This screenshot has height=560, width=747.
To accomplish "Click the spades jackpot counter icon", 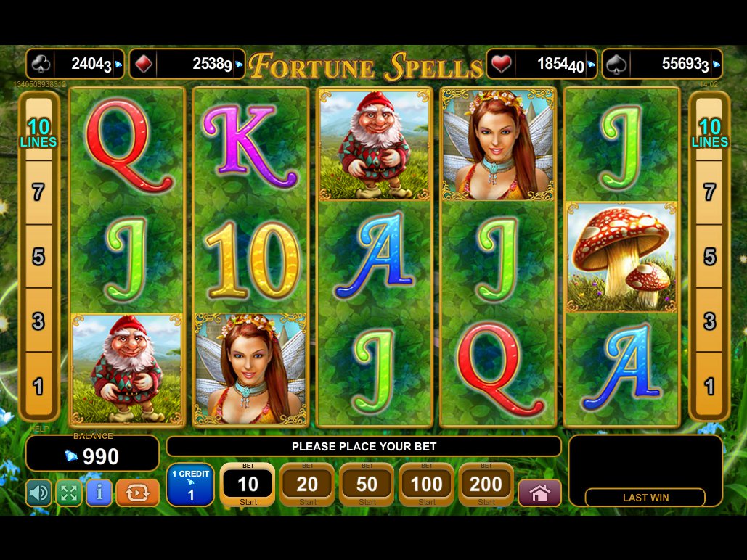I will [616, 64].
